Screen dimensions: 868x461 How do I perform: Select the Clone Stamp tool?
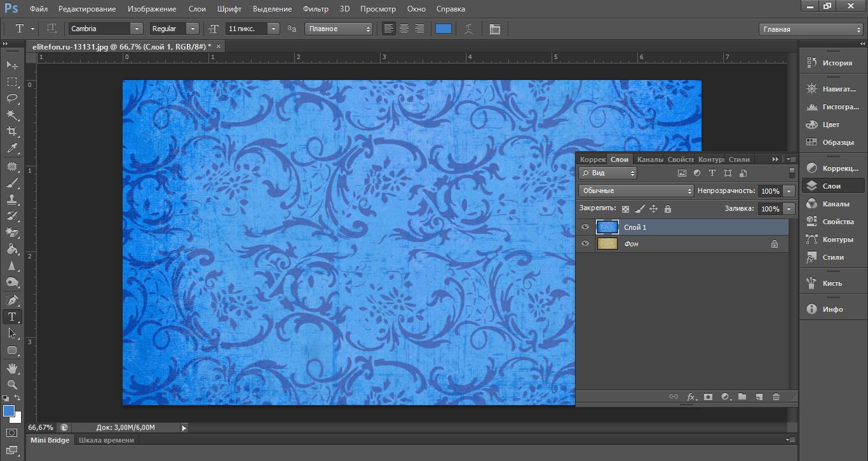coord(12,200)
